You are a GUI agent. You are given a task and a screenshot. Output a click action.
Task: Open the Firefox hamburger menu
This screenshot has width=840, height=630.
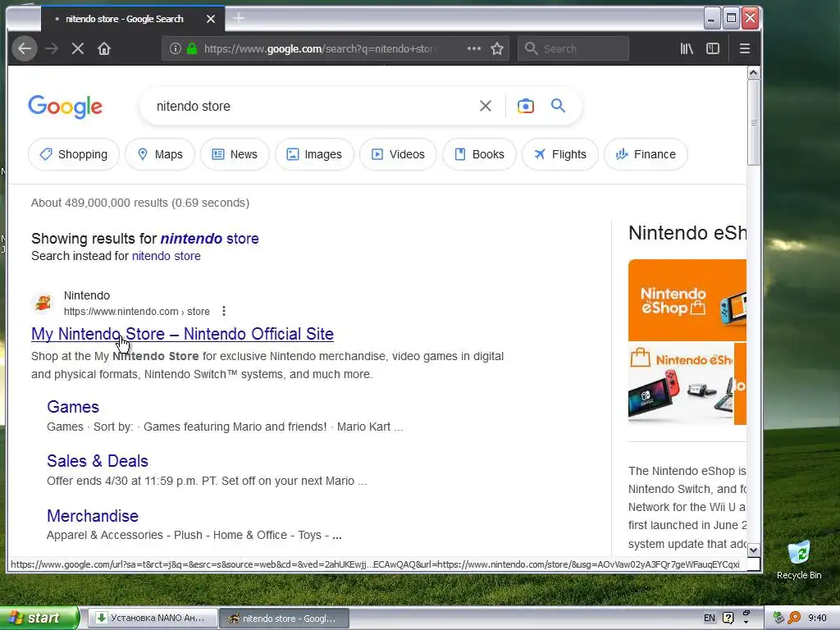point(745,48)
